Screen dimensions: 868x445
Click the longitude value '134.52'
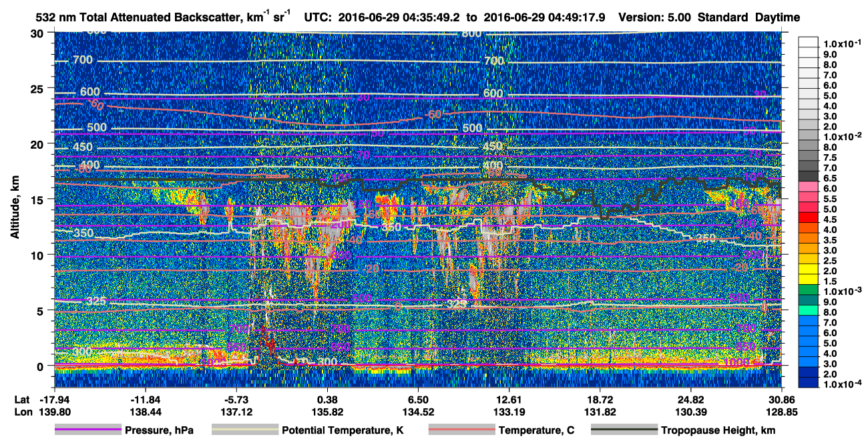(418, 412)
